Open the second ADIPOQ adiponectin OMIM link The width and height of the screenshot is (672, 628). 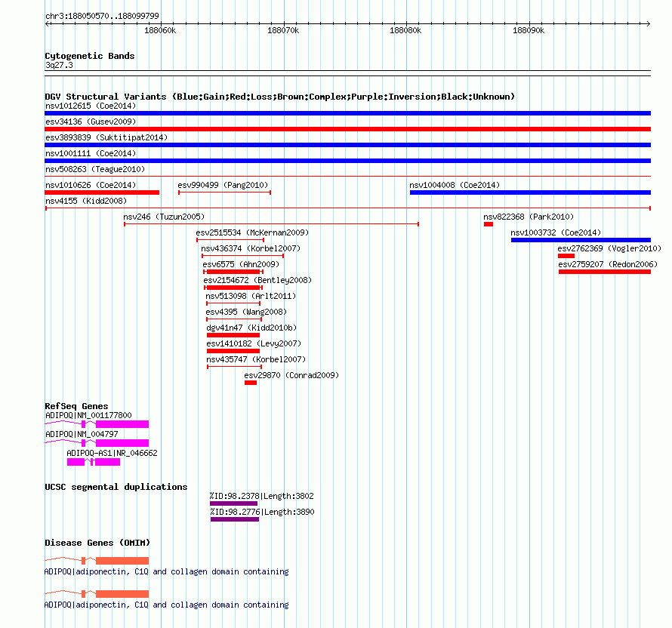click(x=166, y=605)
